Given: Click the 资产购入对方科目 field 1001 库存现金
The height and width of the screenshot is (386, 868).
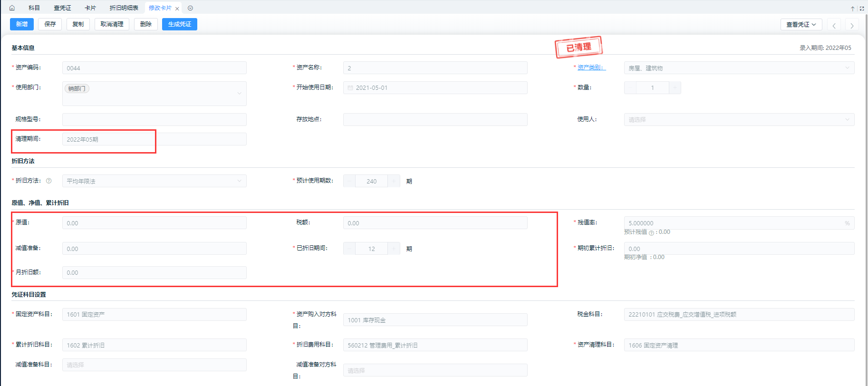Looking at the screenshot, I should tap(435, 320).
